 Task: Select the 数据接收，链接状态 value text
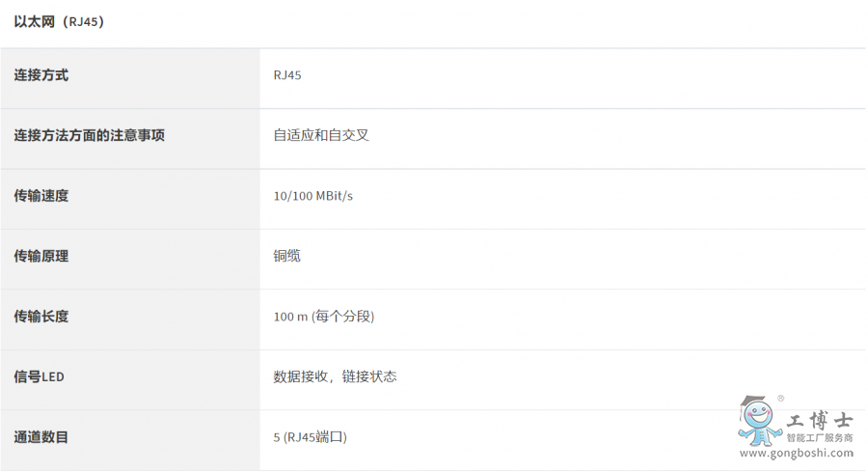(x=335, y=376)
